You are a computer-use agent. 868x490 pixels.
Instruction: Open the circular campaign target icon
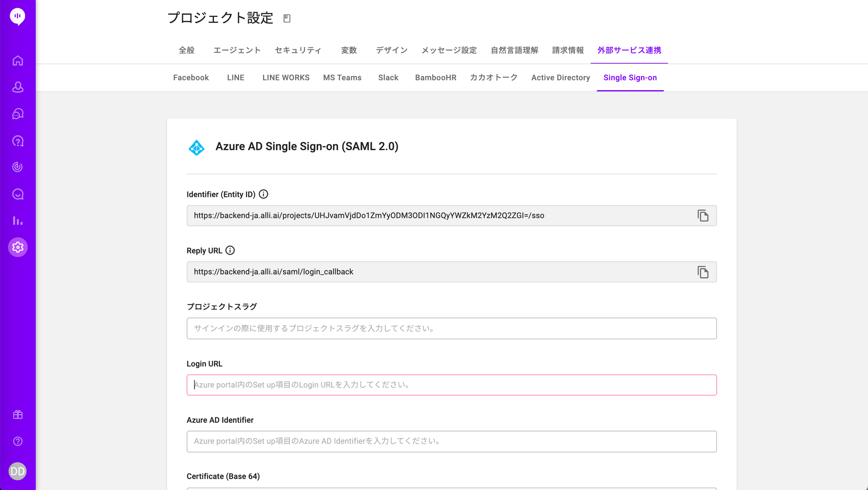point(18,167)
